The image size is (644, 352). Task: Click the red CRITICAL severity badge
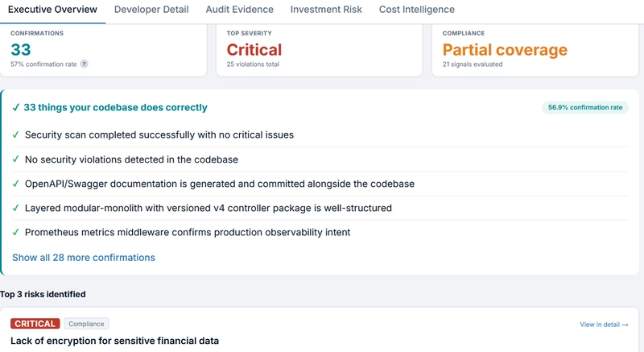tap(35, 324)
